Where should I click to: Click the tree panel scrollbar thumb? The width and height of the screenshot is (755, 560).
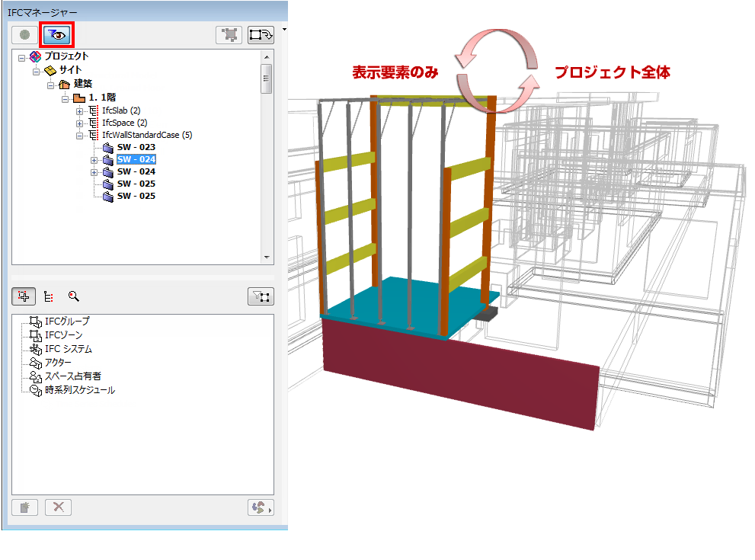(266, 77)
